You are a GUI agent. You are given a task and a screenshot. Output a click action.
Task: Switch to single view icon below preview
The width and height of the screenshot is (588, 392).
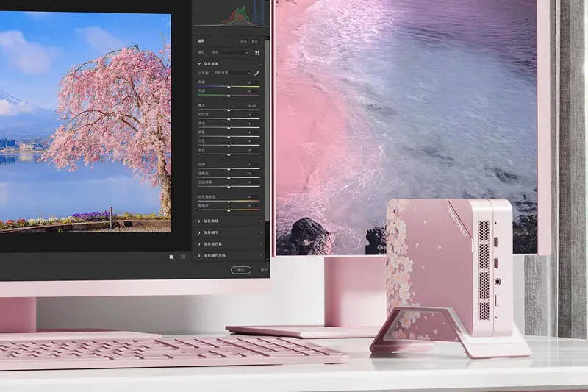click(171, 257)
